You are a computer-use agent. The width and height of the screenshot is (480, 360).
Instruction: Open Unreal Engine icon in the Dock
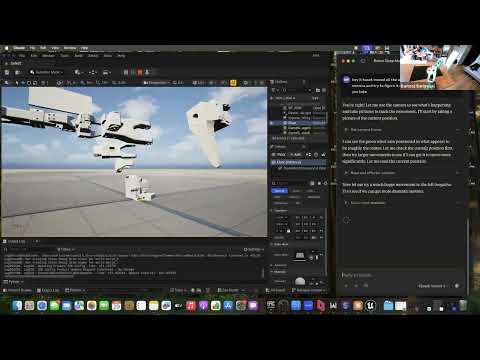tap(370, 305)
